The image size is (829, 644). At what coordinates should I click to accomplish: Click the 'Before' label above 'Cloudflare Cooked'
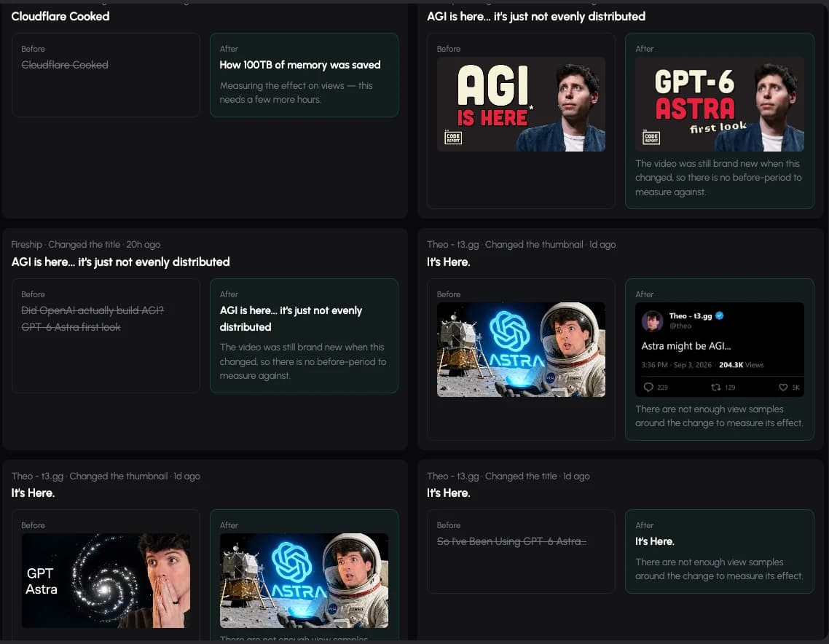(33, 49)
